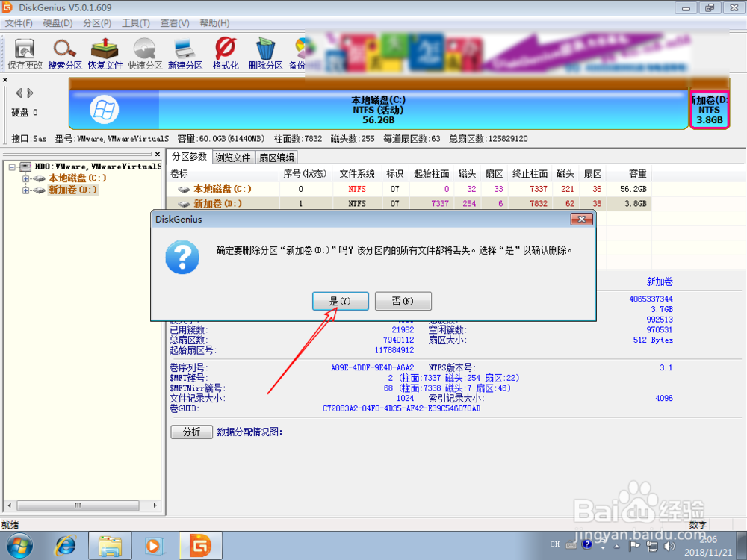Click the C: partition block in disk map
This screenshot has height=560, width=747.
click(379, 110)
